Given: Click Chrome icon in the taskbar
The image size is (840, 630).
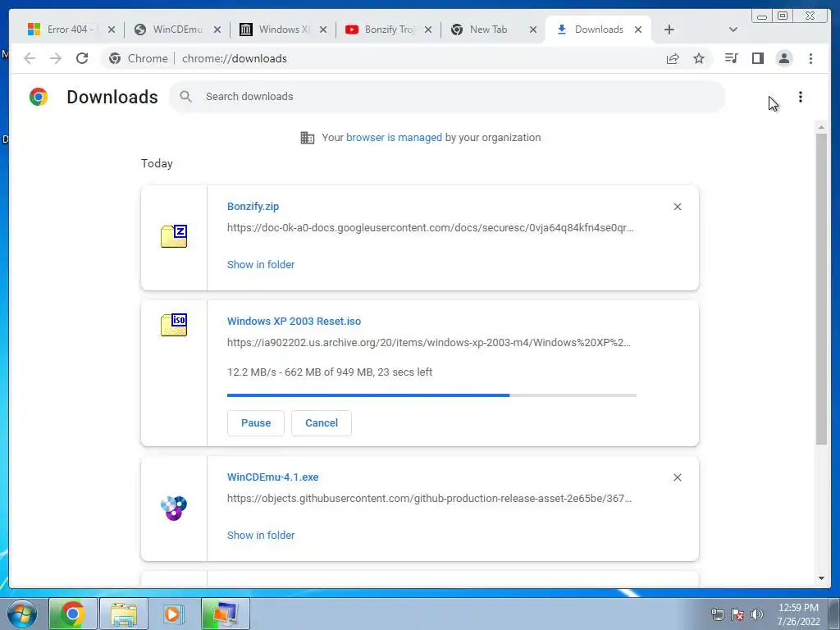Looking at the screenshot, I should click(x=73, y=614).
